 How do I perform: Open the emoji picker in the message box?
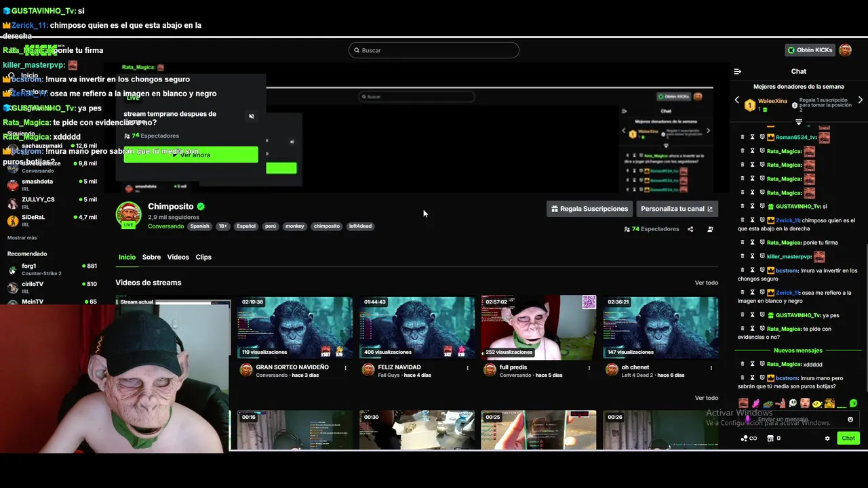point(850,419)
